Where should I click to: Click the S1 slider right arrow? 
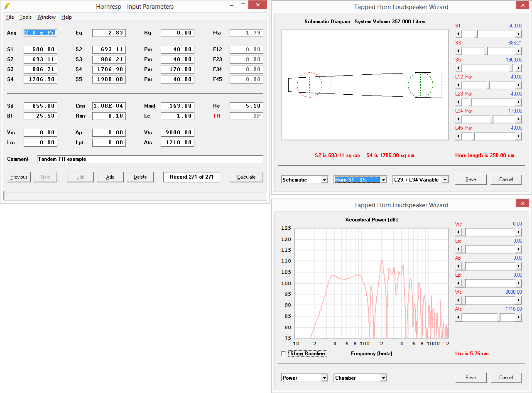(518, 34)
